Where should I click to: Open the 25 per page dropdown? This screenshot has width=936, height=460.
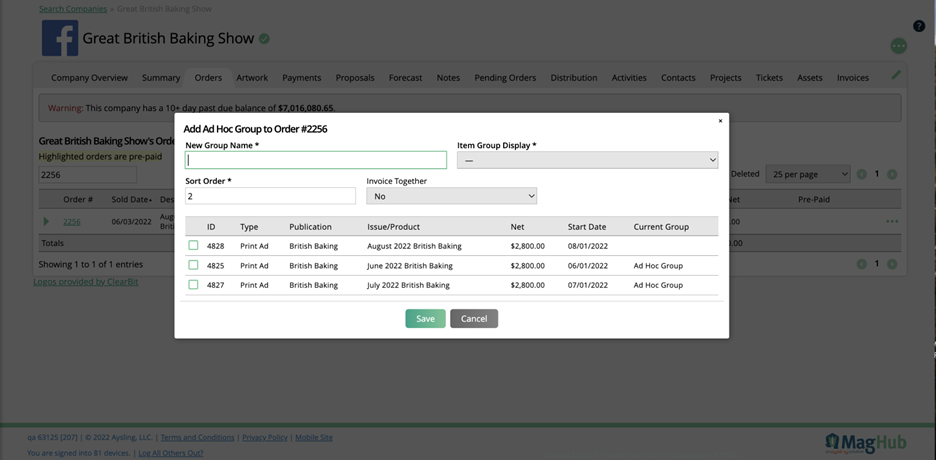808,174
